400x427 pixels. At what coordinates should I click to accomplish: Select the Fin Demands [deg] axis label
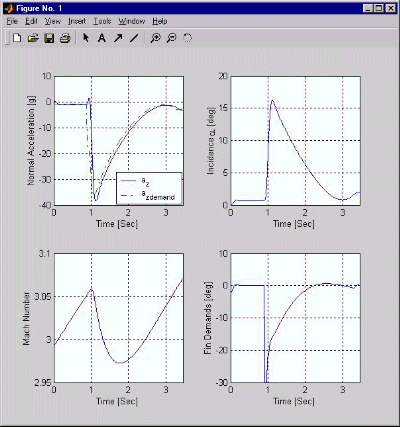(x=208, y=318)
